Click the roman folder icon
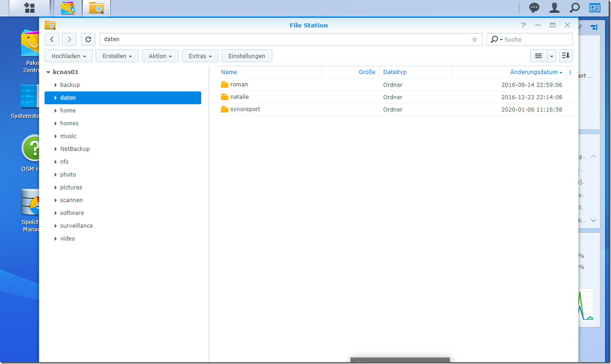The width and height of the screenshot is (611, 364). [x=225, y=84]
